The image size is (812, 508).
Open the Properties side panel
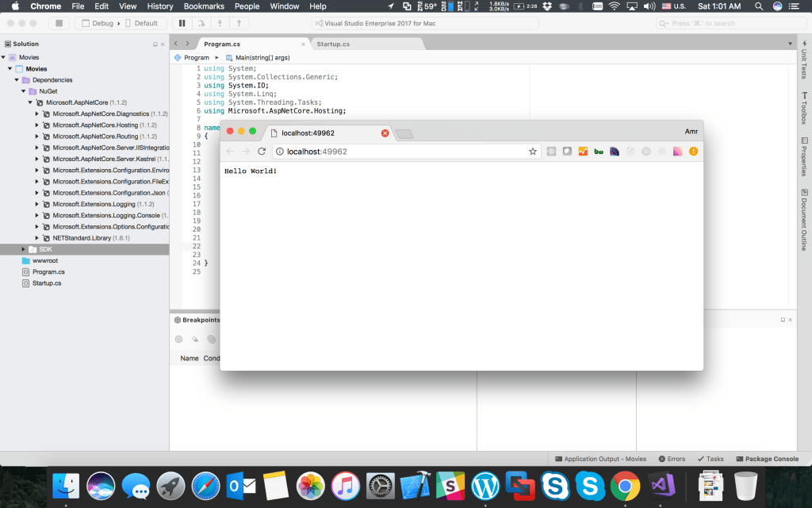[x=804, y=156]
